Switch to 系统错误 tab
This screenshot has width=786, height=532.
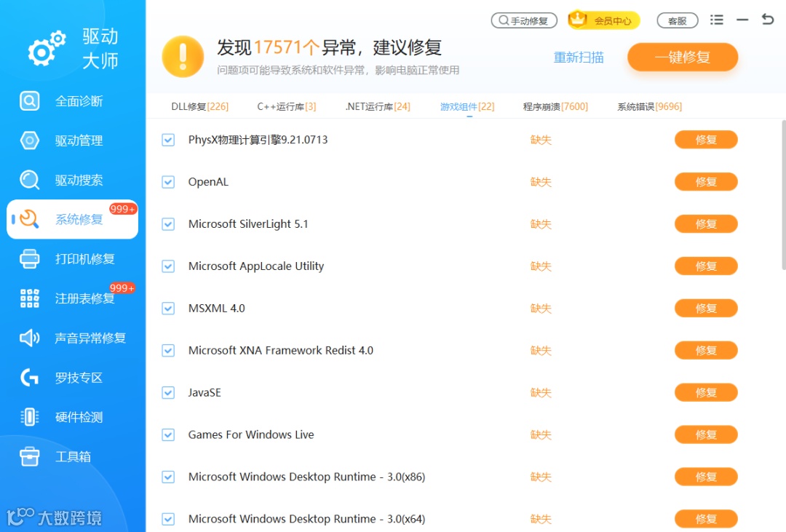coord(649,106)
